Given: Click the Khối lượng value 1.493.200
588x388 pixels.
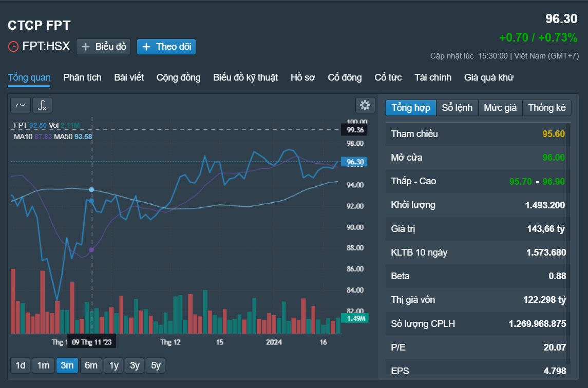Looking at the screenshot, I should click(x=545, y=205).
